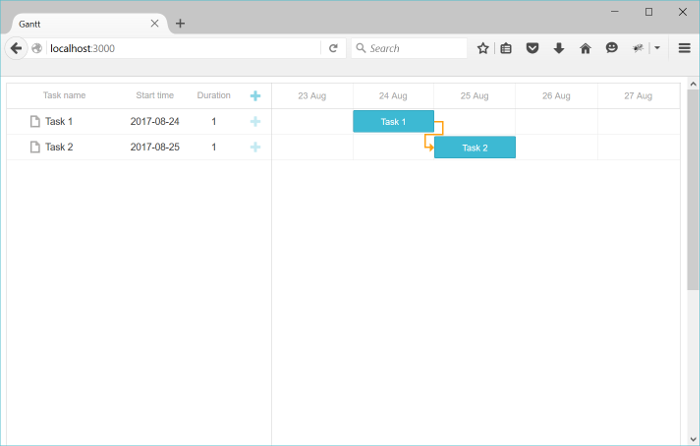
Task: Open the Firefox hamburger menu
Action: 684,48
